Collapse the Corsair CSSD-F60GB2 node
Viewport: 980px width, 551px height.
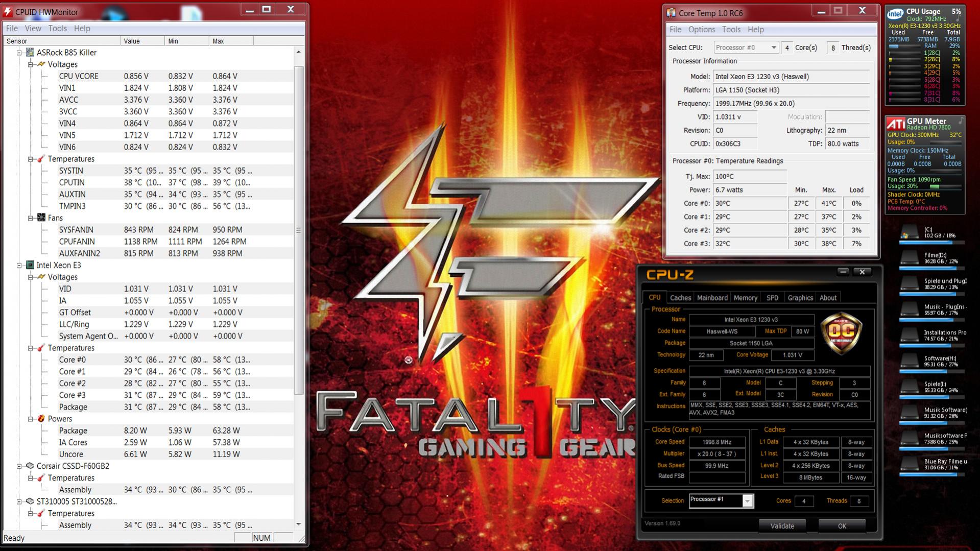19,466
